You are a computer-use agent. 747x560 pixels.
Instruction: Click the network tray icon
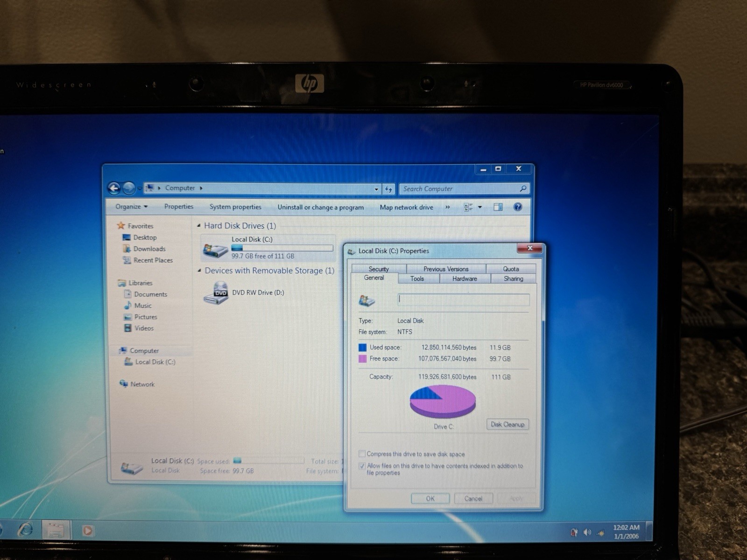coord(600,533)
